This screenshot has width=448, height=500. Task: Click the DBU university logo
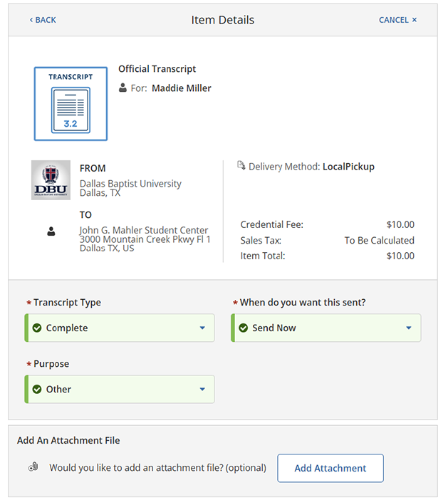(51, 180)
